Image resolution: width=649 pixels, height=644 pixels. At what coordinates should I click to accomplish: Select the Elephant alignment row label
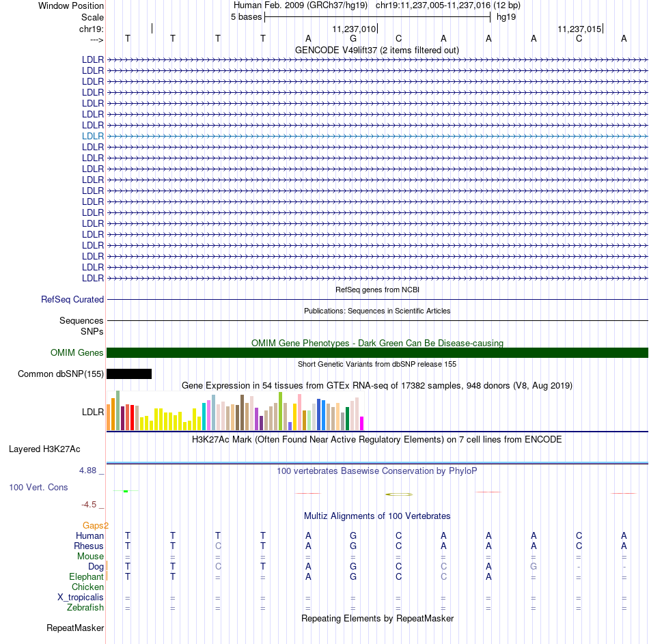(86, 576)
